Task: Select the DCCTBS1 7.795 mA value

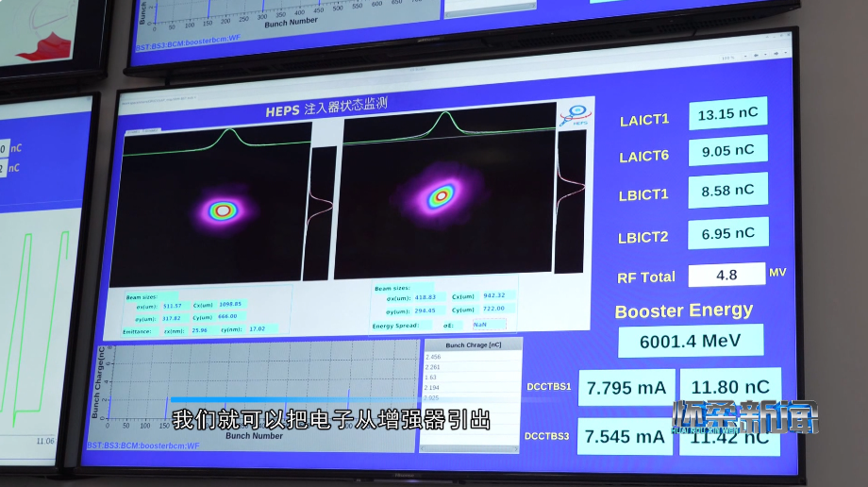Action: tap(626, 388)
